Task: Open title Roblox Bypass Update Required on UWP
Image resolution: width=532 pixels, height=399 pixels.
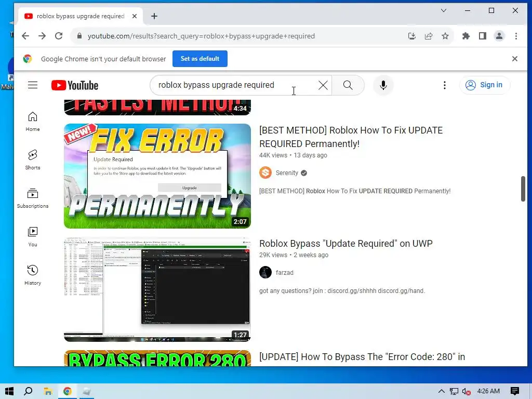Action: 345,244
